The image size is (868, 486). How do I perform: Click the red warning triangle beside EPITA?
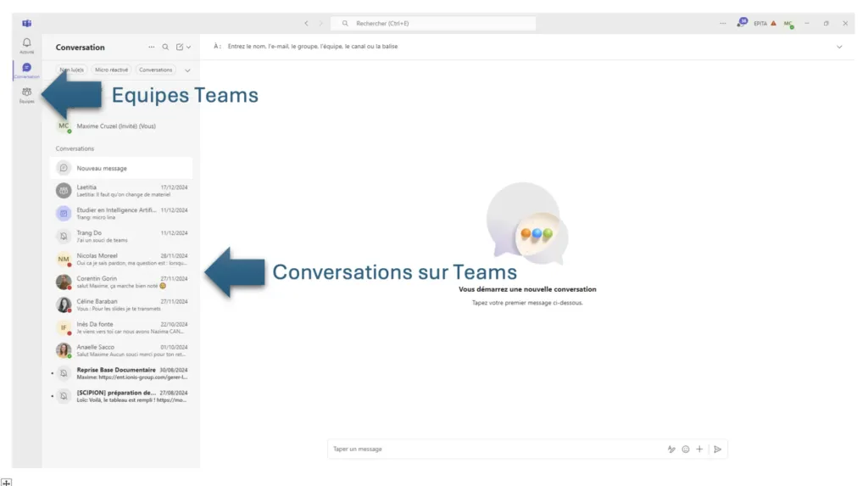[773, 23]
